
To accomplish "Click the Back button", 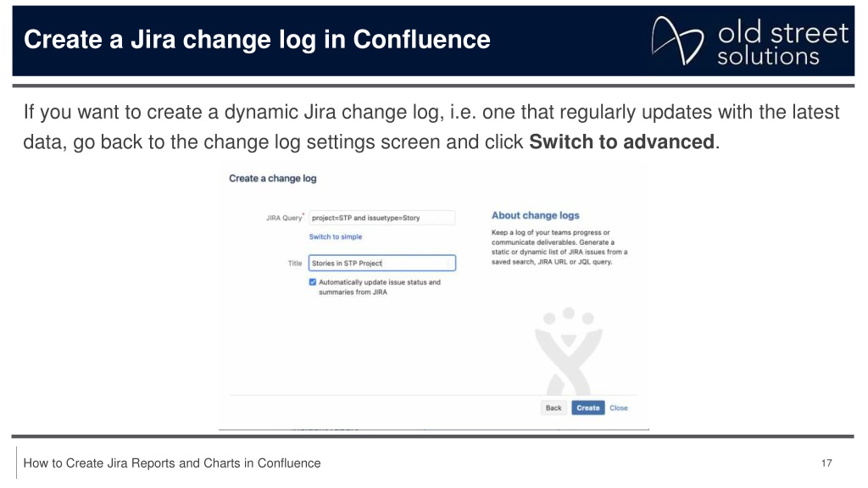I will pyautogui.click(x=554, y=408).
